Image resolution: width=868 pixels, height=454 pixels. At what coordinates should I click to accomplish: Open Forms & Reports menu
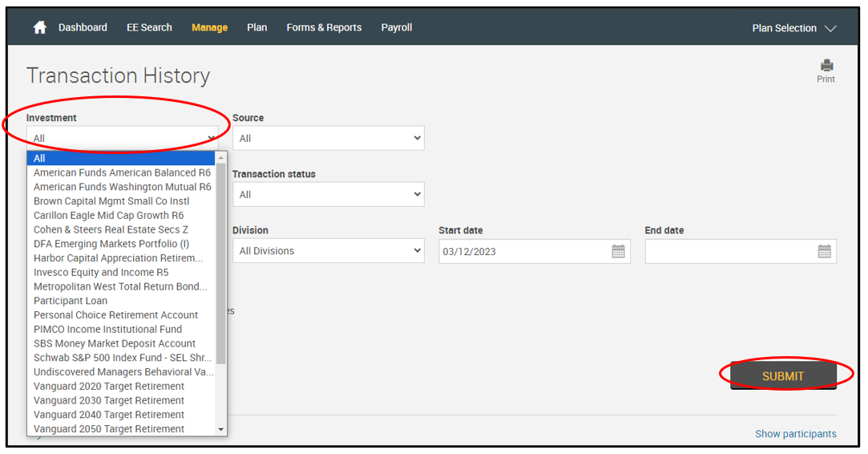(324, 27)
